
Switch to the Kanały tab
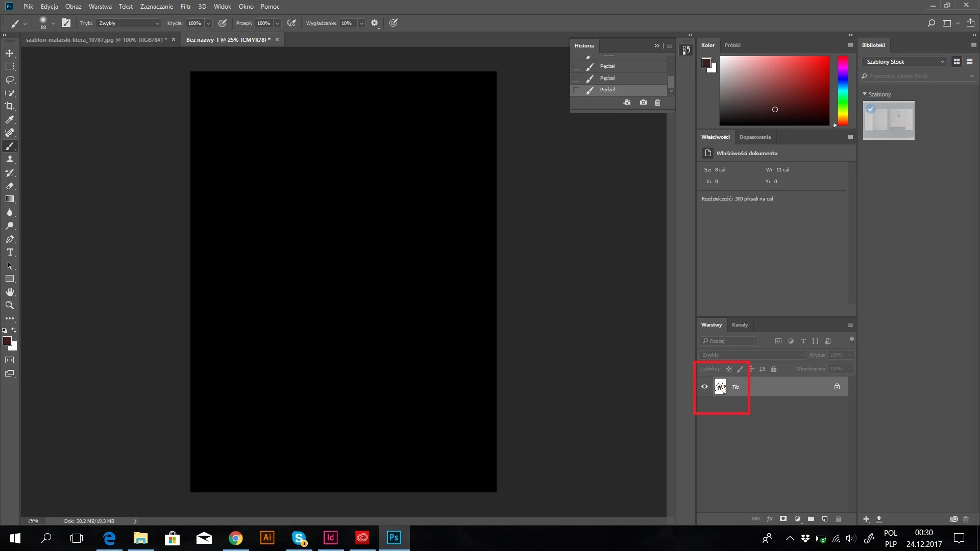pyautogui.click(x=740, y=325)
